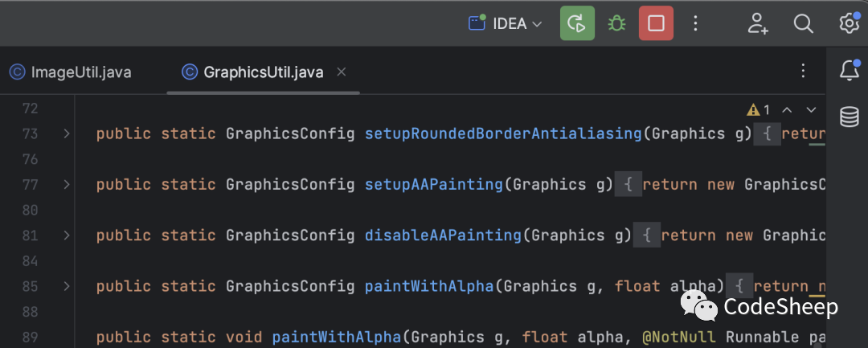Open the IDEA run configuration dropdown
Image resolution: width=868 pixels, height=348 pixels.
[x=505, y=24]
